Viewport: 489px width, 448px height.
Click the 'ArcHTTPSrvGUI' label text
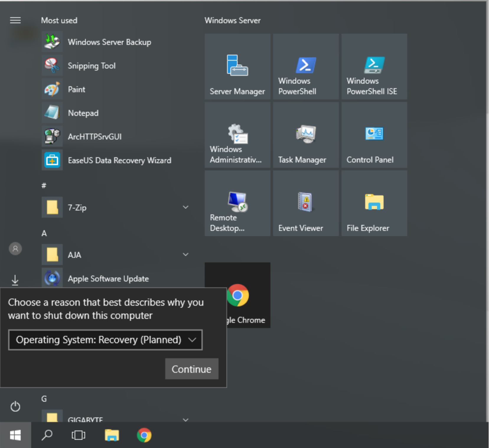(x=95, y=136)
